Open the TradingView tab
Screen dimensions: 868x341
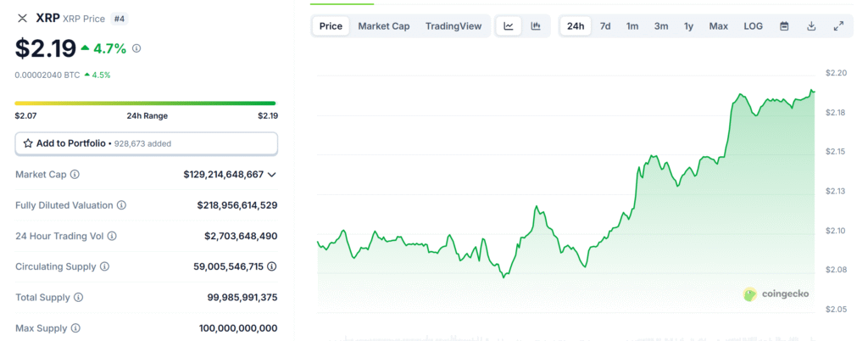453,26
